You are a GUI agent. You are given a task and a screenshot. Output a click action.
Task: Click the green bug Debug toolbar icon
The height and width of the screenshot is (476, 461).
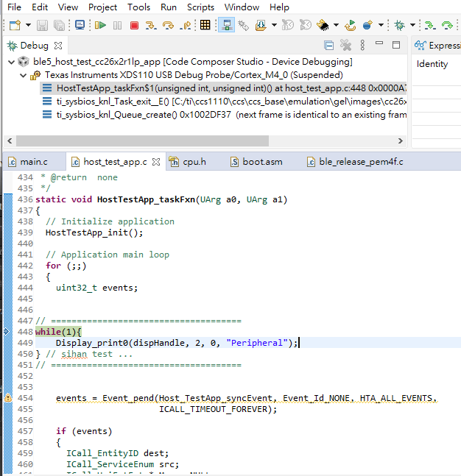[400, 25]
